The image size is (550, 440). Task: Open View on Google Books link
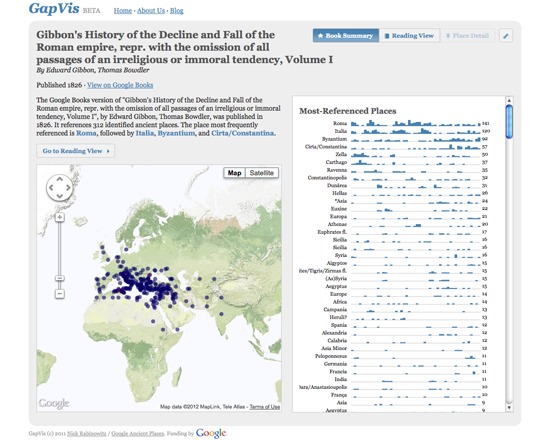[x=120, y=85]
